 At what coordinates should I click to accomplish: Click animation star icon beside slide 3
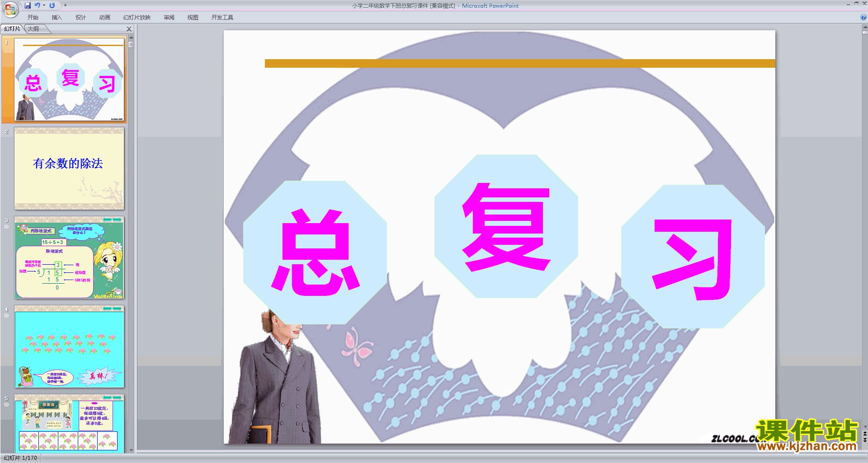(x=6, y=227)
